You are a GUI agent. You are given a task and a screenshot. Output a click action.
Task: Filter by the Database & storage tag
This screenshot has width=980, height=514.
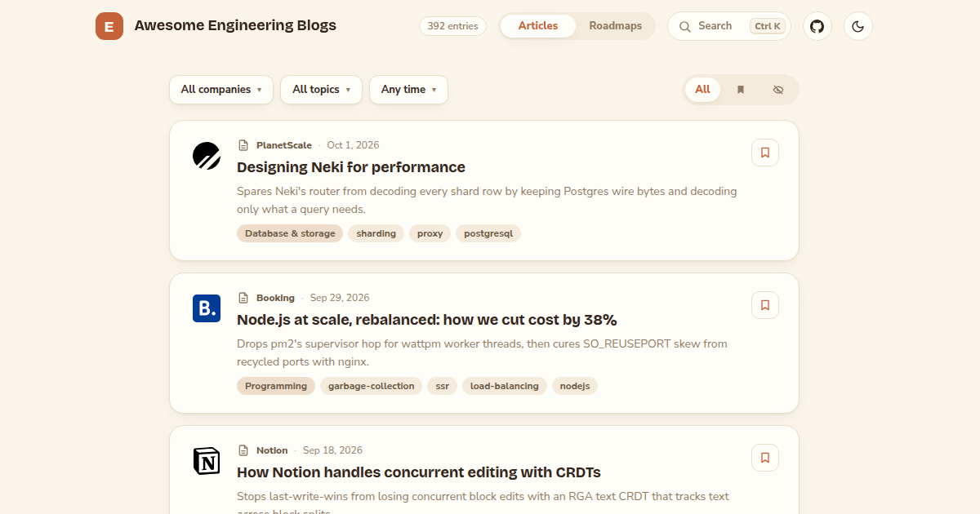tap(290, 233)
